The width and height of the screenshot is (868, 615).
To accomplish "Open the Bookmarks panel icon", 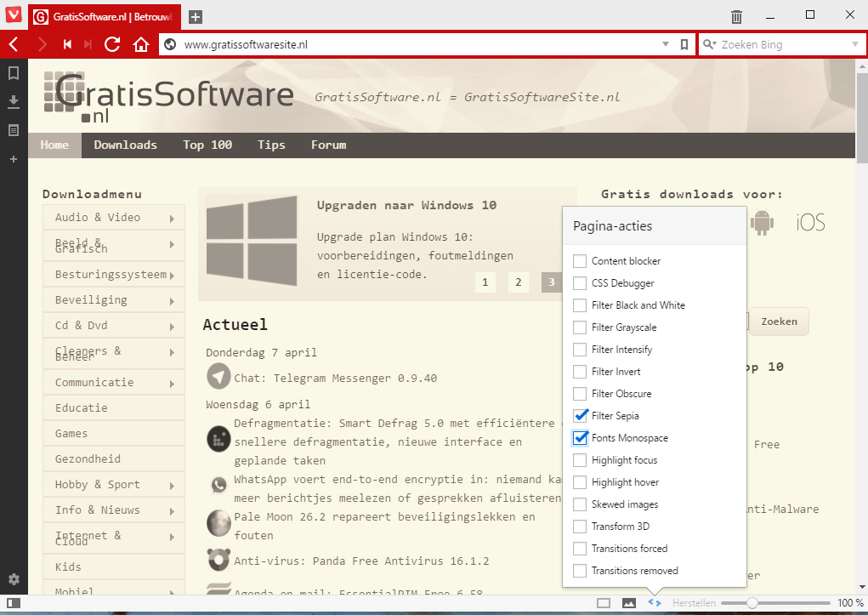I will click(14, 74).
